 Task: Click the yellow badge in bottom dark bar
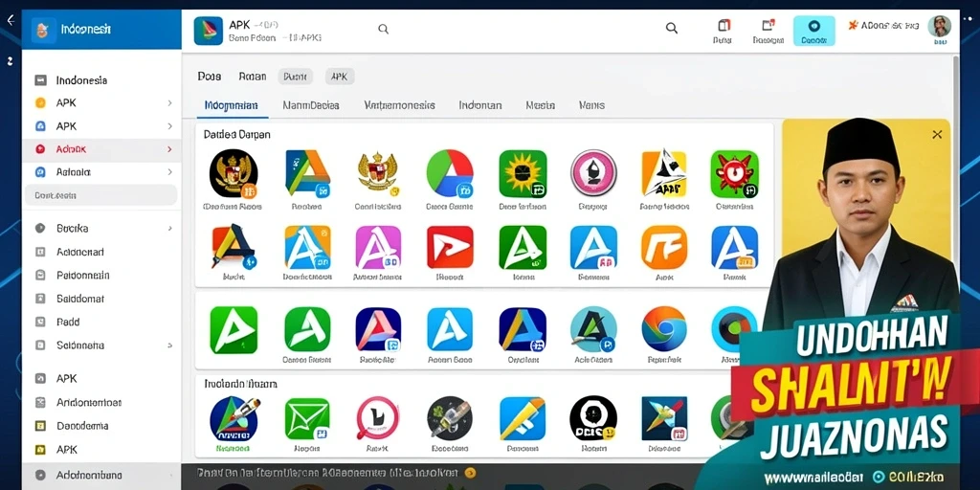[471, 473]
